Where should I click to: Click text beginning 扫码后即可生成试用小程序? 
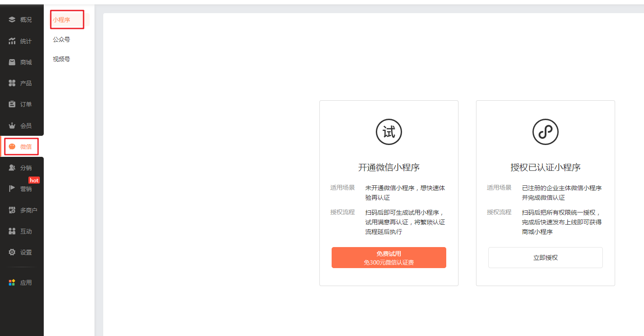point(405,222)
